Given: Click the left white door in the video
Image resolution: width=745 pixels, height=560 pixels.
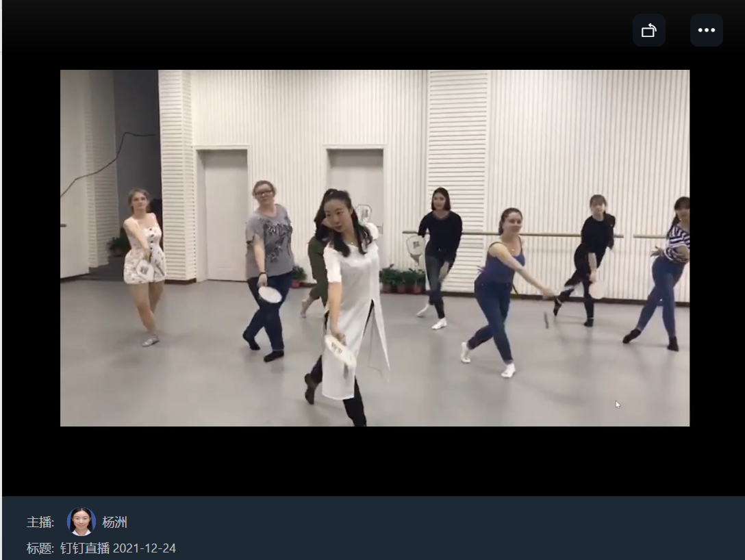Looking at the screenshot, I should [223, 212].
